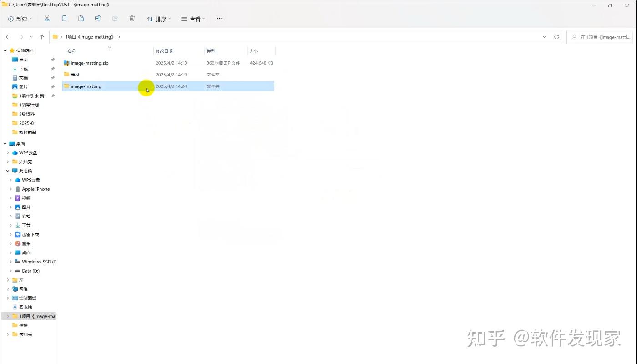The image size is (637, 364).
Task: Copy the selected folder with copy icon
Action: pyautogui.click(x=64, y=19)
